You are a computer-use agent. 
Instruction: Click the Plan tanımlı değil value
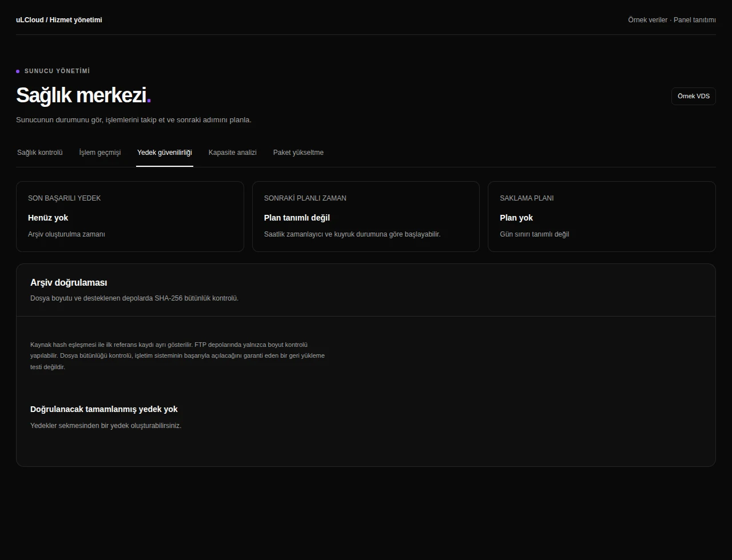(x=297, y=218)
